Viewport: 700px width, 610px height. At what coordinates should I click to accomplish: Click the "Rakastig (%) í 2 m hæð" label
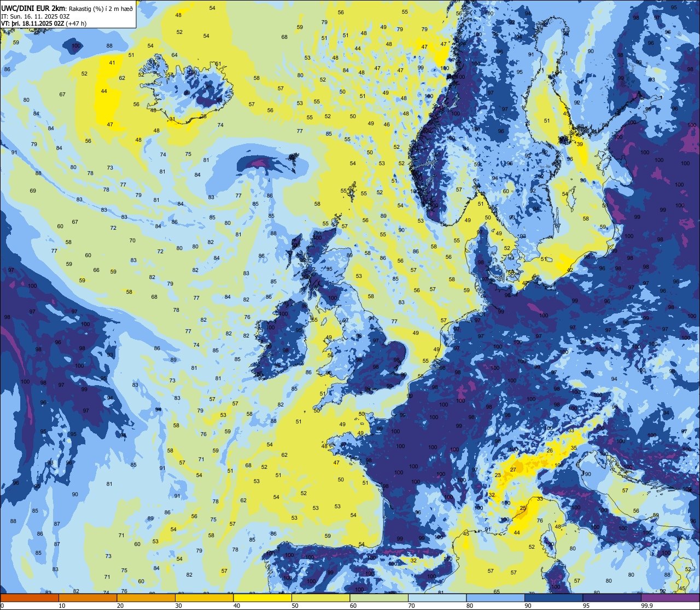pos(100,9)
